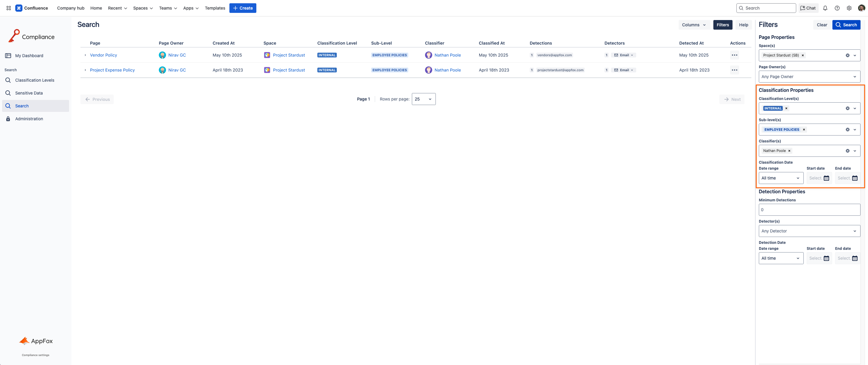Open the Compliance app home via key logo

tap(14, 36)
